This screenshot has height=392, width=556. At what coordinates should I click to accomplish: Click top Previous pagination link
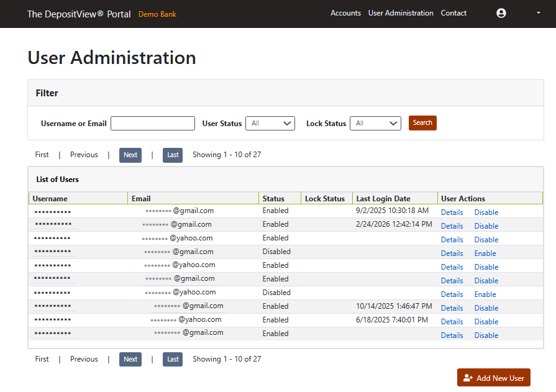(84, 155)
